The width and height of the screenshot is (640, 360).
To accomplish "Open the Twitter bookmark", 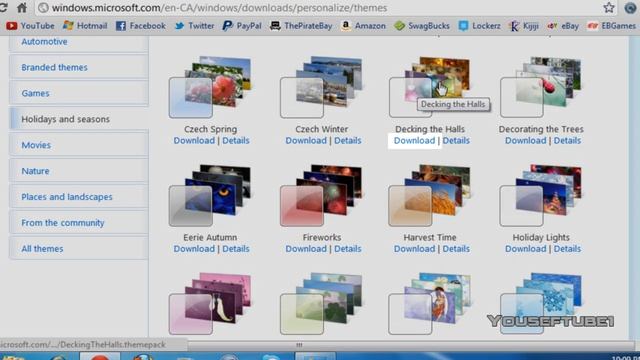I will tap(194, 26).
